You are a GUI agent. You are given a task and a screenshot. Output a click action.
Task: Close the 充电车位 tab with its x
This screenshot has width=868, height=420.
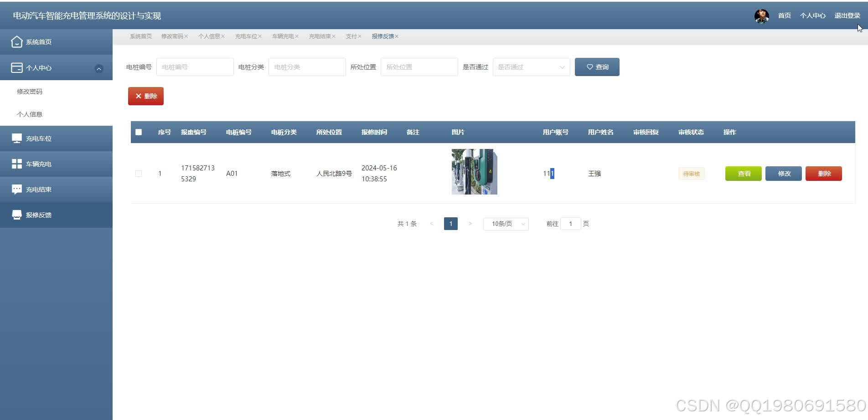coord(260,36)
